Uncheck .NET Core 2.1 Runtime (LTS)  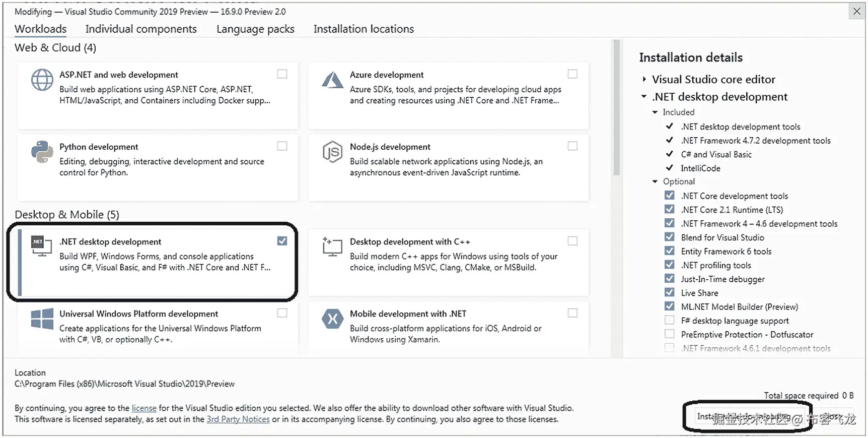670,209
